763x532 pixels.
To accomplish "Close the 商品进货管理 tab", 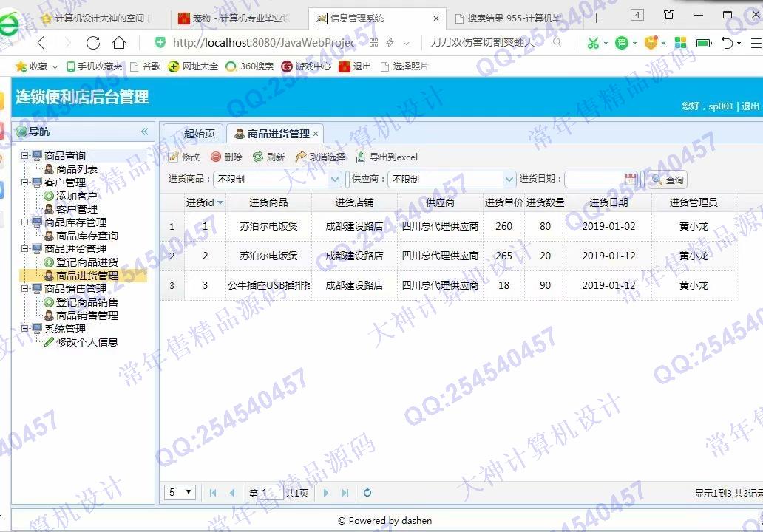I will point(316,134).
